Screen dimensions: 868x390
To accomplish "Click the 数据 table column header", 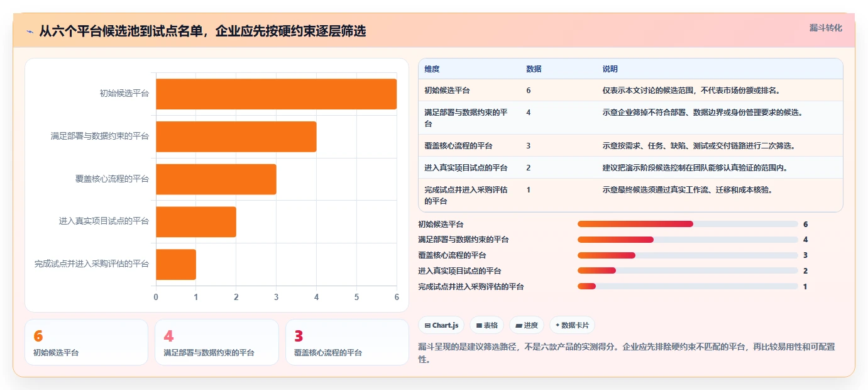I will point(534,69).
